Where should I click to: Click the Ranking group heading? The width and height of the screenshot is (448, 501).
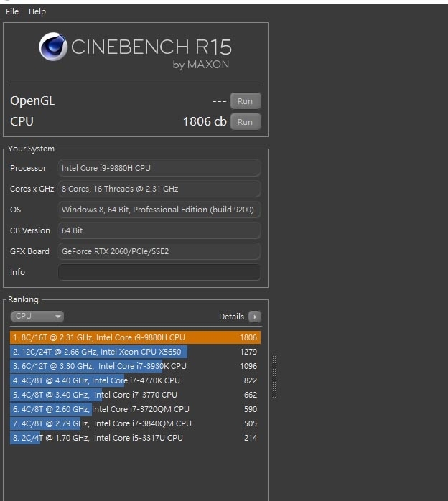pos(23,299)
